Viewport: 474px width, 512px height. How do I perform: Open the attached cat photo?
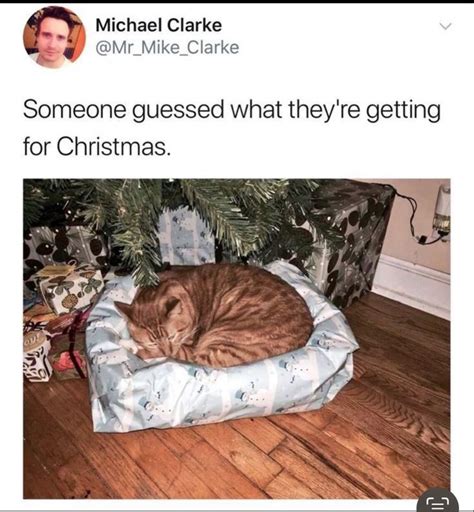(237, 339)
